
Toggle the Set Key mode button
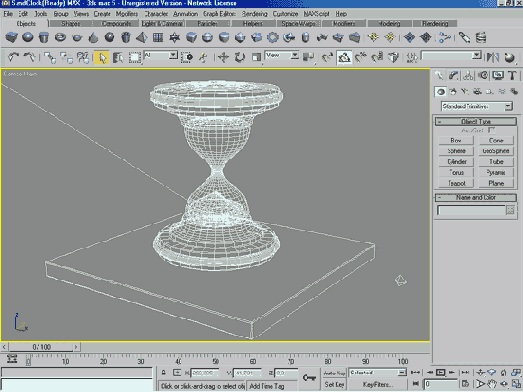334,385
